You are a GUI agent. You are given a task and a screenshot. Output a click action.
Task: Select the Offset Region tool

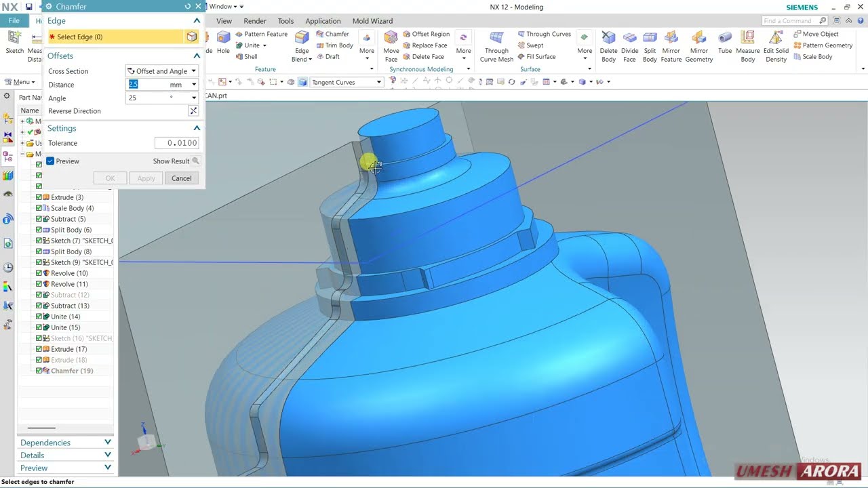click(426, 34)
